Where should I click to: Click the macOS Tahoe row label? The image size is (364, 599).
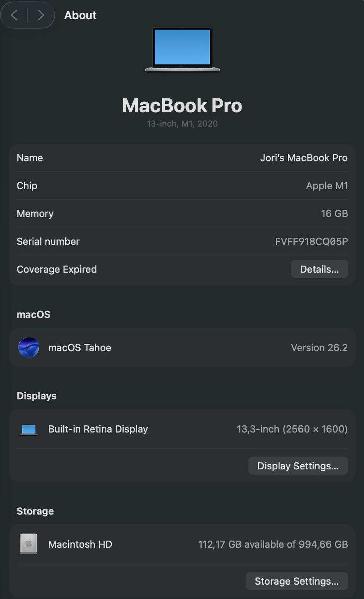pos(80,348)
